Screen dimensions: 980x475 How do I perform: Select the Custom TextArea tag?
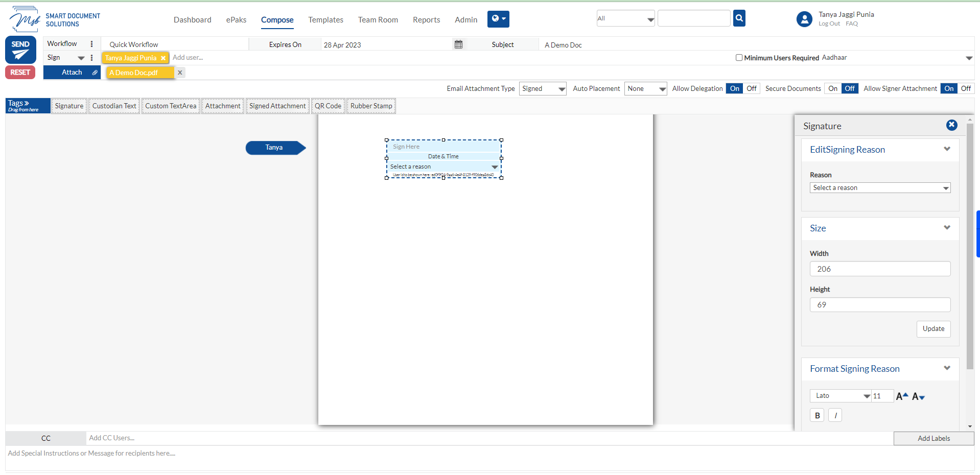click(171, 106)
